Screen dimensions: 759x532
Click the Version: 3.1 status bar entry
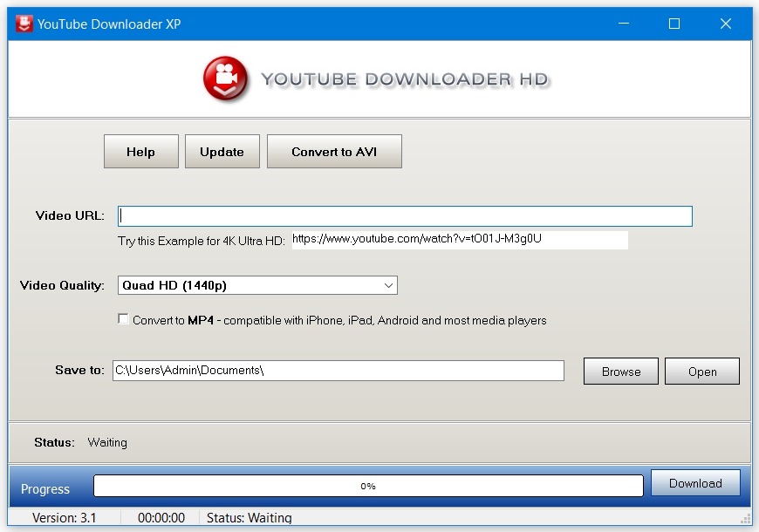tap(64, 517)
